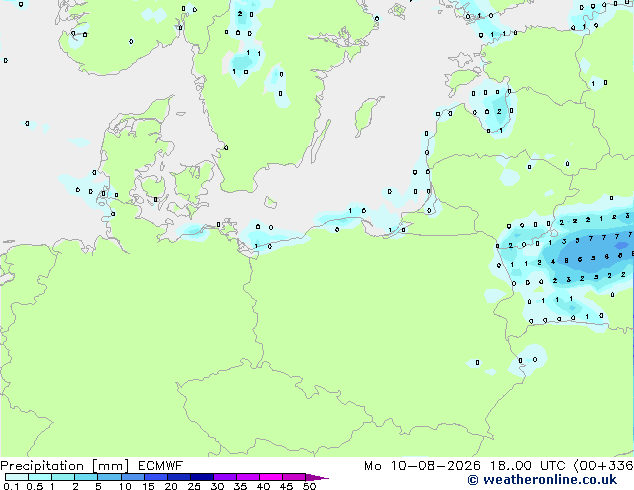Click the 0.1–0.5 mm legend color box
This screenshot has height=490, width=634.
tap(17, 477)
